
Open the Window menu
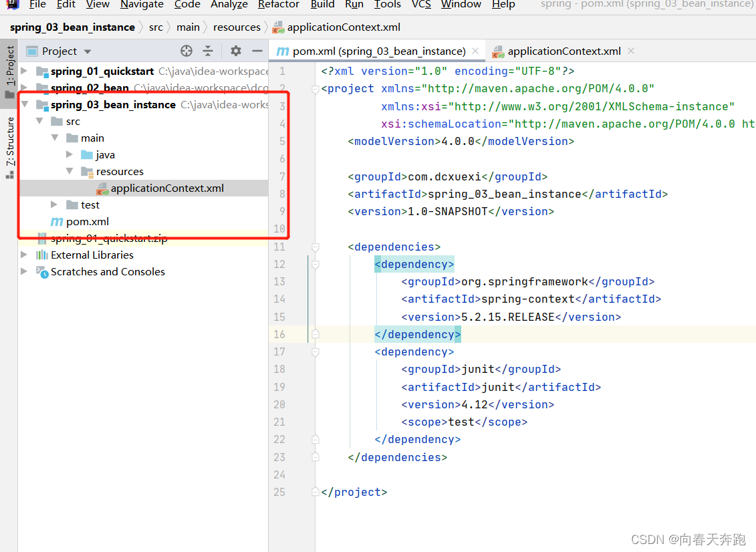461,4
